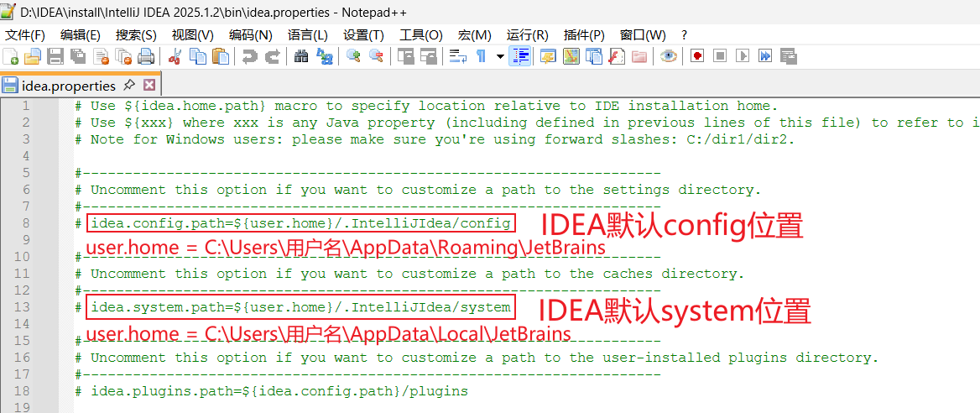The width and height of the screenshot is (980, 413).
Task: Open the 编辑(E) menu
Action: [x=80, y=35]
